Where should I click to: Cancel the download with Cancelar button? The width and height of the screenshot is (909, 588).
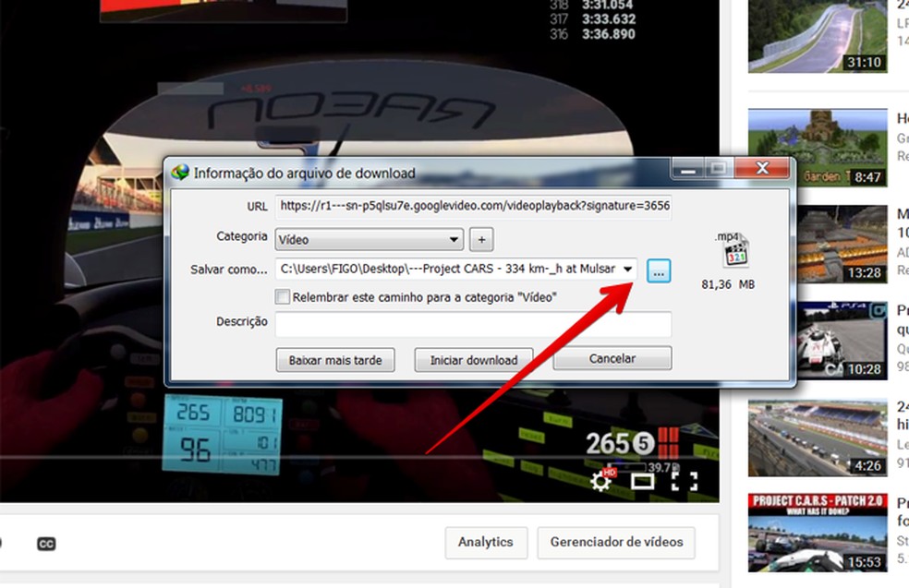point(612,358)
